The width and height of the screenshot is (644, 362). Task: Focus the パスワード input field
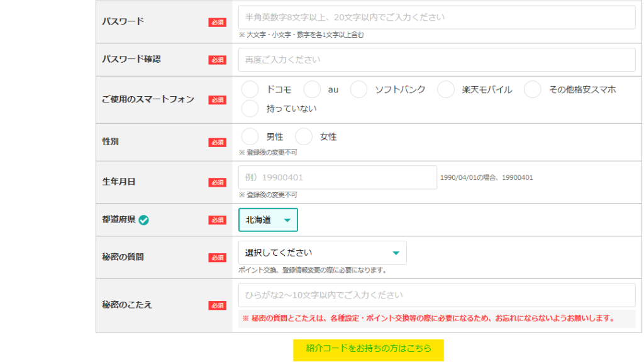436,18
